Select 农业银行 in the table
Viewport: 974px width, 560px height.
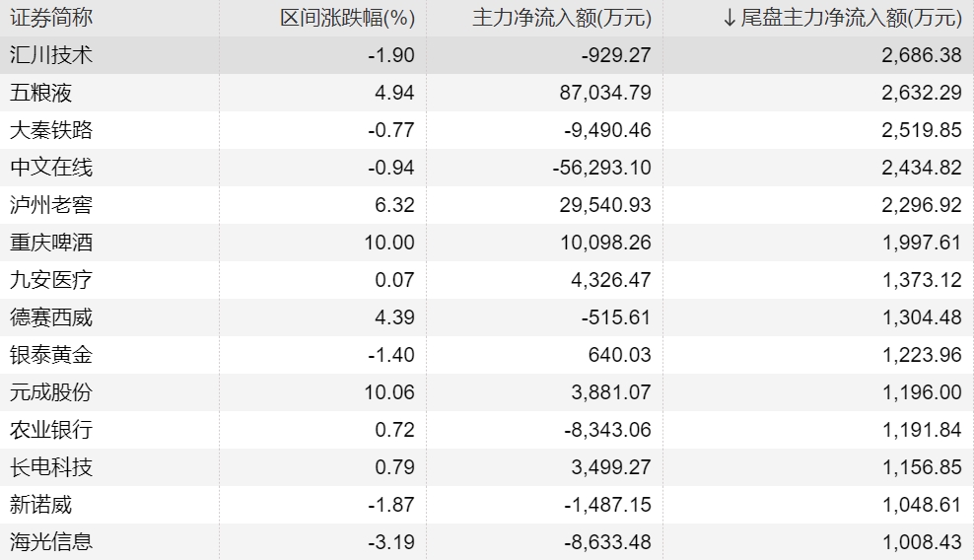tap(51, 430)
